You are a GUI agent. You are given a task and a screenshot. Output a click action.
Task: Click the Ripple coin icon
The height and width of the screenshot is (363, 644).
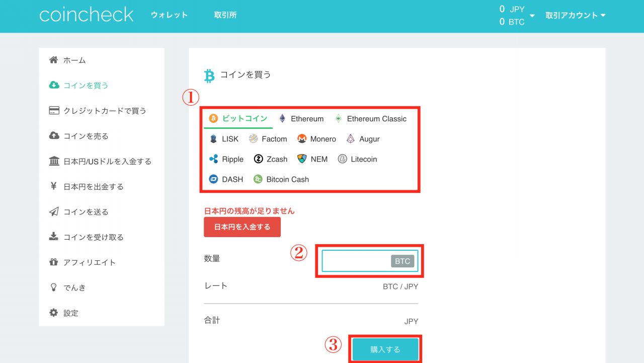pos(213,159)
